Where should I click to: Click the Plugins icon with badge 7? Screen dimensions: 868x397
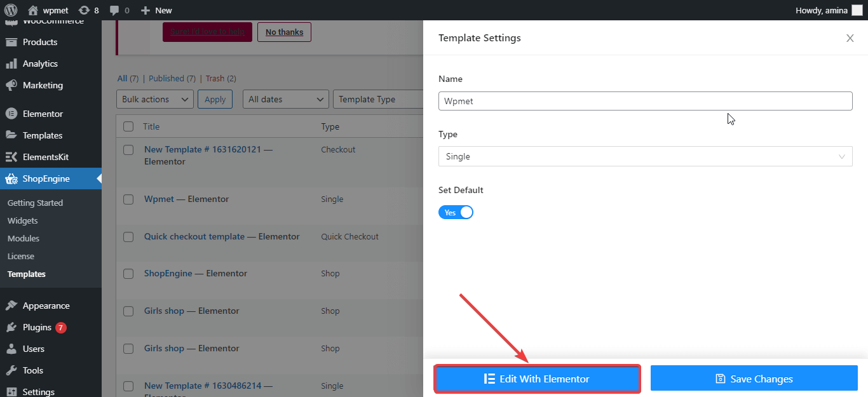pyautogui.click(x=13, y=326)
